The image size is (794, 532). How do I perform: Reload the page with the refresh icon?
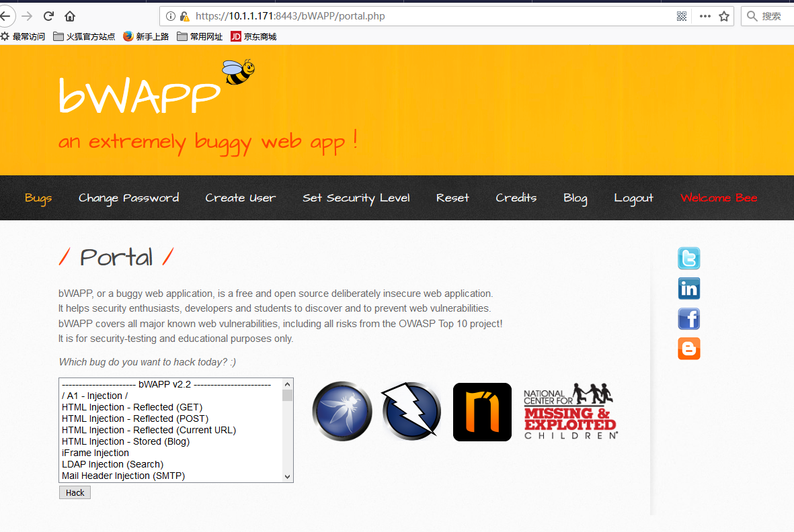pyautogui.click(x=48, y=16)
